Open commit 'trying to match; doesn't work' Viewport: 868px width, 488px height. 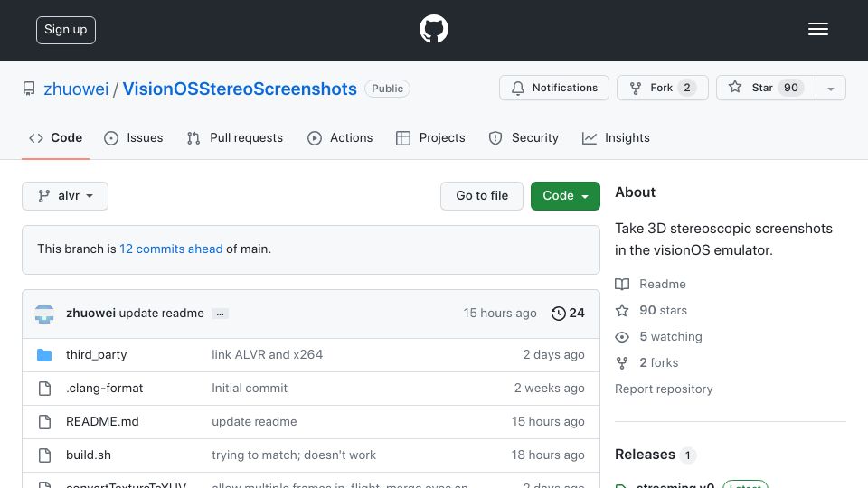coord(294,455)
